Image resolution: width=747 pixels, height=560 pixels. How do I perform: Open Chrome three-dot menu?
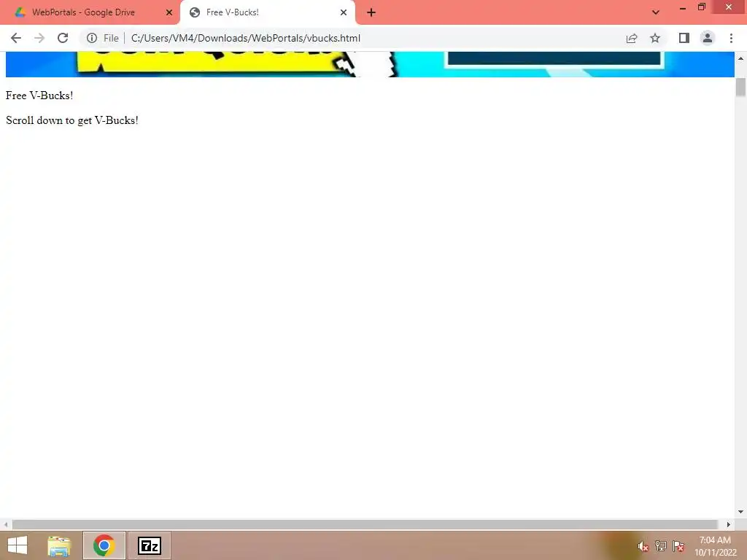(x=731, y=38)
